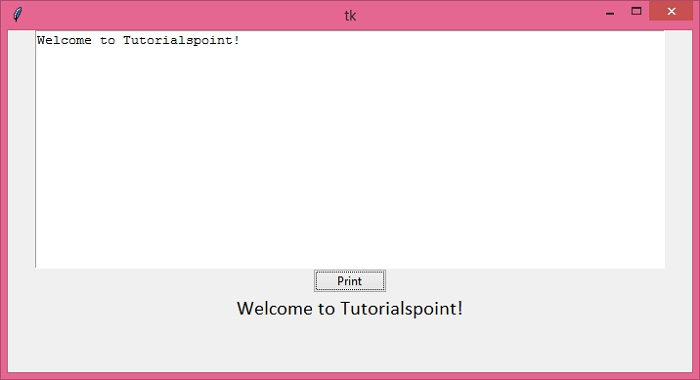
Task: Maximize the tk window
Action: click(x=636, y=12)
